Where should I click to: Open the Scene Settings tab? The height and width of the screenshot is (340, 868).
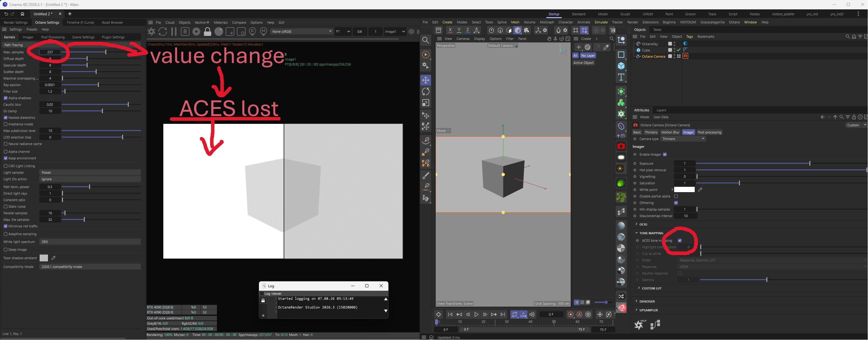point(83,37)
